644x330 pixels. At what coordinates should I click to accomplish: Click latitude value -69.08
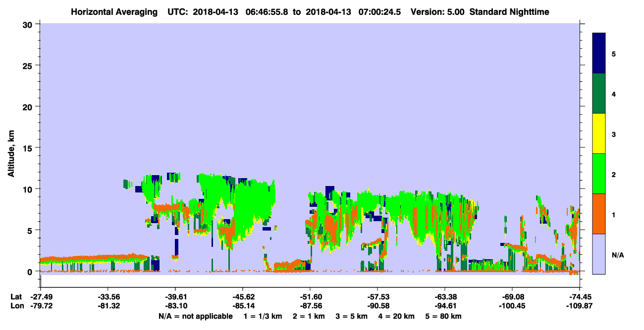(512, 297)
